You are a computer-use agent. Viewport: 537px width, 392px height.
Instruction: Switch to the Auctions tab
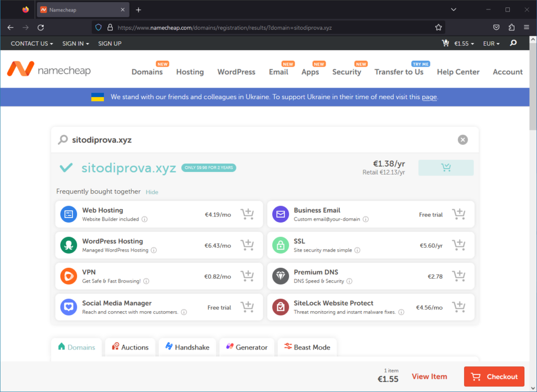tap(130, 347)
